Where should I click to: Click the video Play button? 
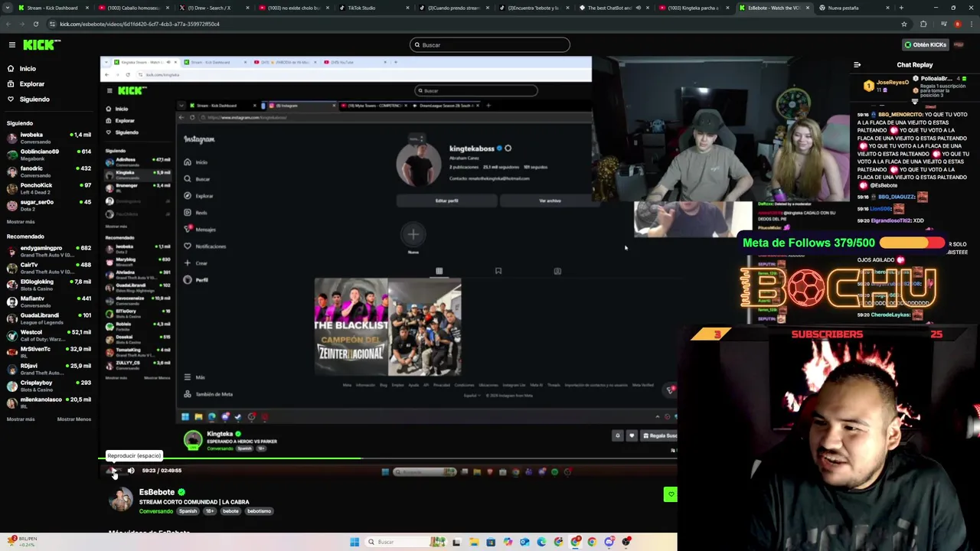click(x=113, y=471)
